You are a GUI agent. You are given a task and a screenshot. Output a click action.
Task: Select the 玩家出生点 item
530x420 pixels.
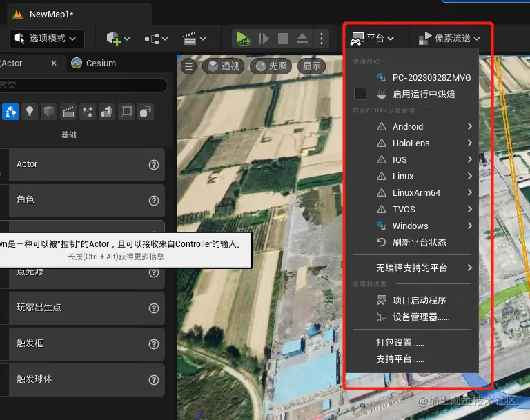pyautogui.click(x=82, y=308)
